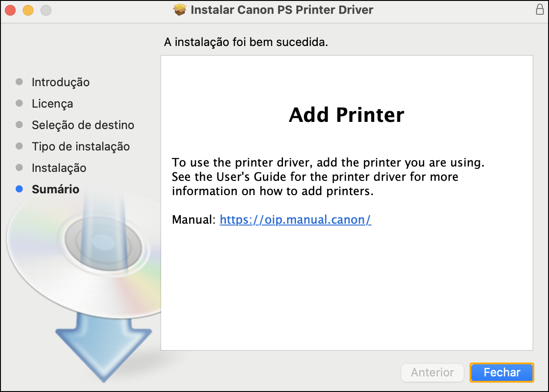Click the Fechar button

pos(502,372)
